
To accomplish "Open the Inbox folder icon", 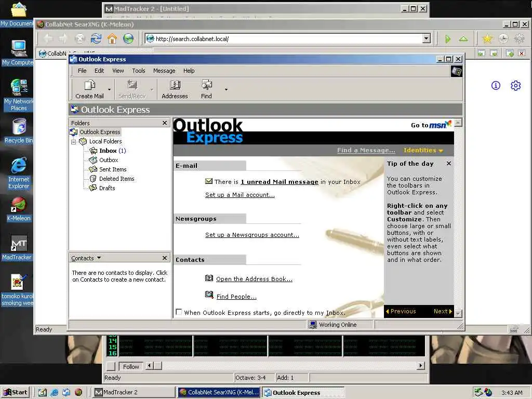I will coord(93,151).
